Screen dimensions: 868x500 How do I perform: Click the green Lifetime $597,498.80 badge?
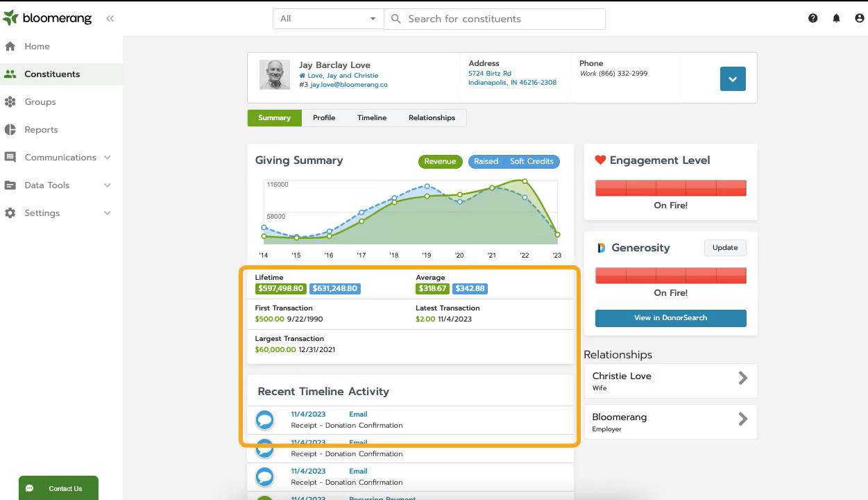tap(280, 289)
